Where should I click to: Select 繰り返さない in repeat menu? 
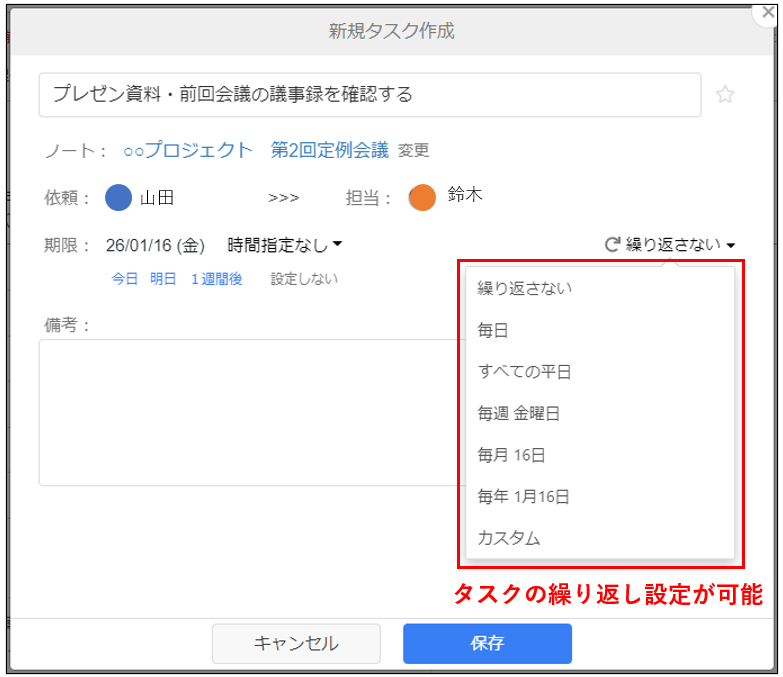pyautogui.click(x=600, y=289)
